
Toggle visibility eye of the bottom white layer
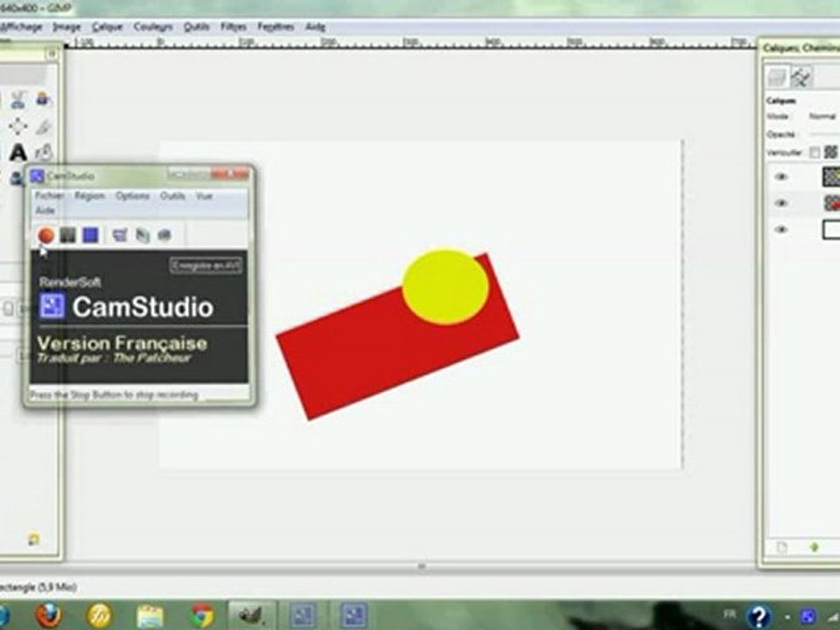pyautogui.click(x=781, y=230)
